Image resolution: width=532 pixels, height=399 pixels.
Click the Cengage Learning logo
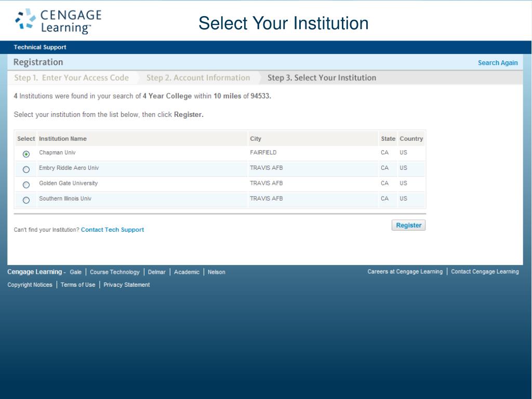tap(58, 21)
